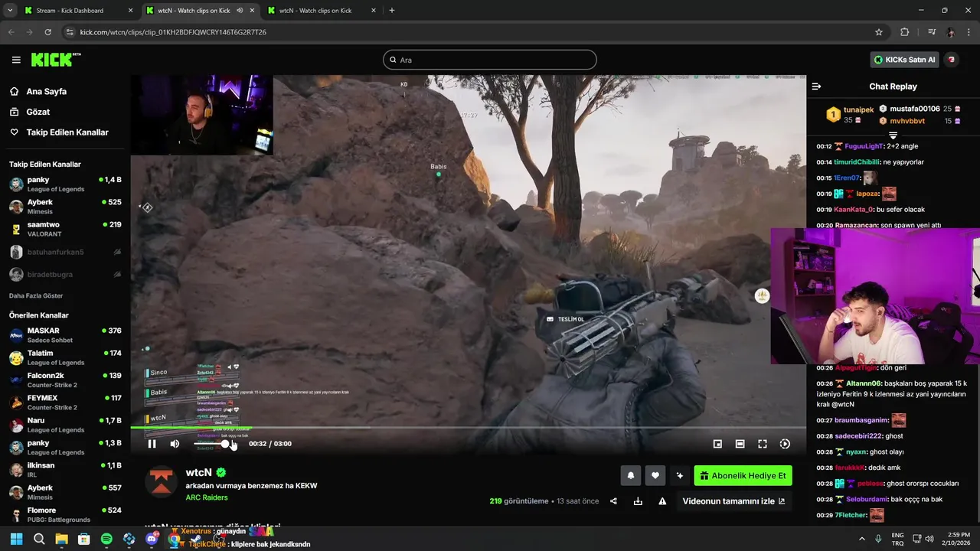
Task: Download the clip
Action: [638, 501]
